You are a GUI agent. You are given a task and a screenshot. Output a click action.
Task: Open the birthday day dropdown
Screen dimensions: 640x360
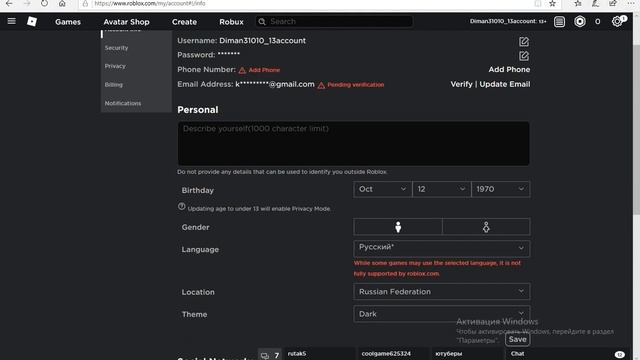(442, 189)
